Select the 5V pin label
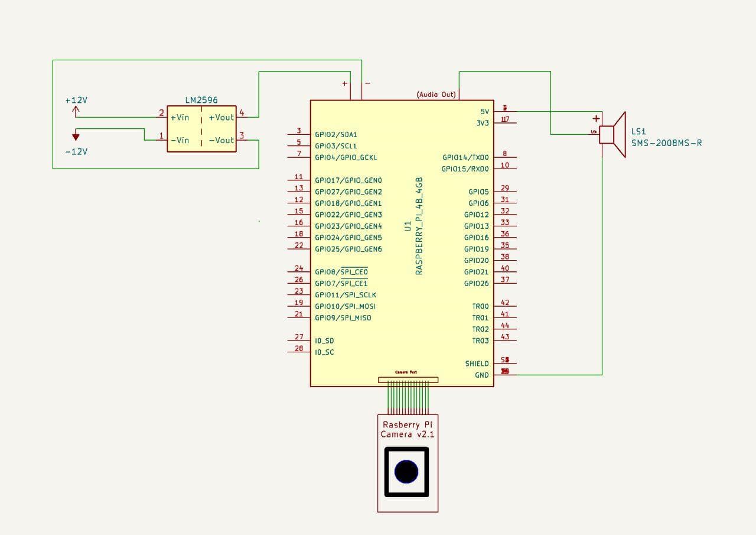The width and height of the screenshot is (756, 535). click(x=485, y=112)
